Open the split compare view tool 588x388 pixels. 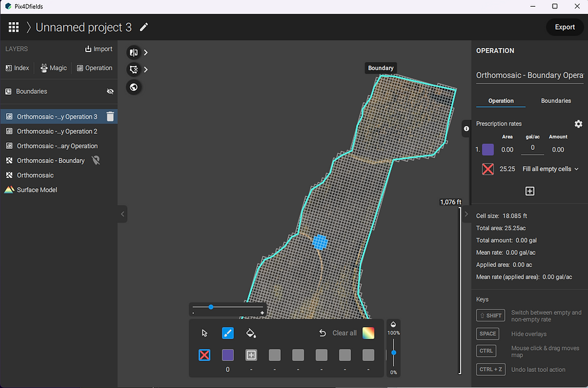coord(133,53)
